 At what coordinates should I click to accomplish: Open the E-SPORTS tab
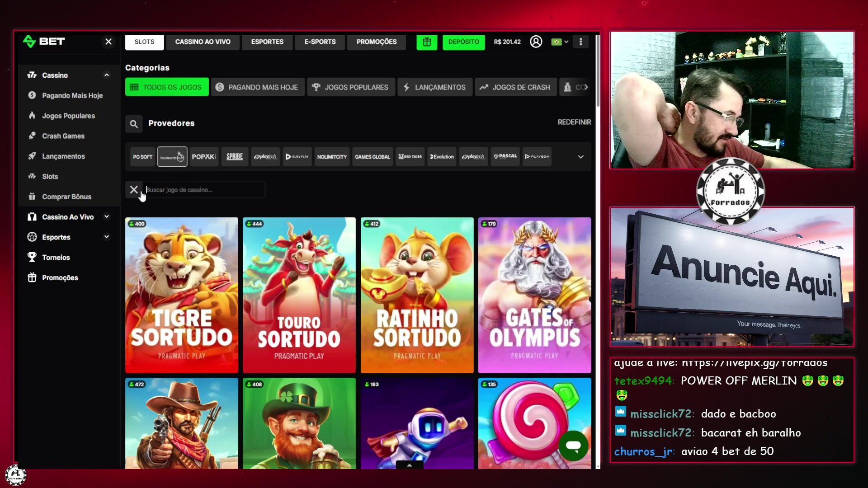320,42
